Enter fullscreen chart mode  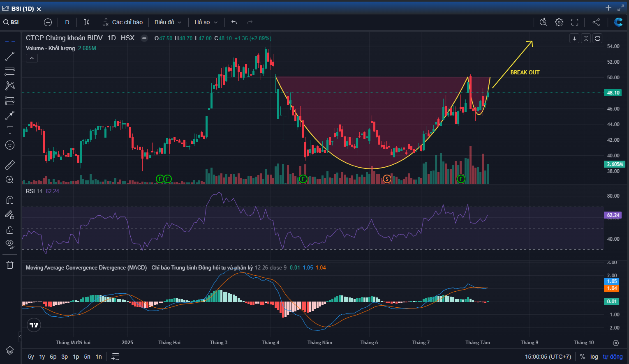[575, 22]
